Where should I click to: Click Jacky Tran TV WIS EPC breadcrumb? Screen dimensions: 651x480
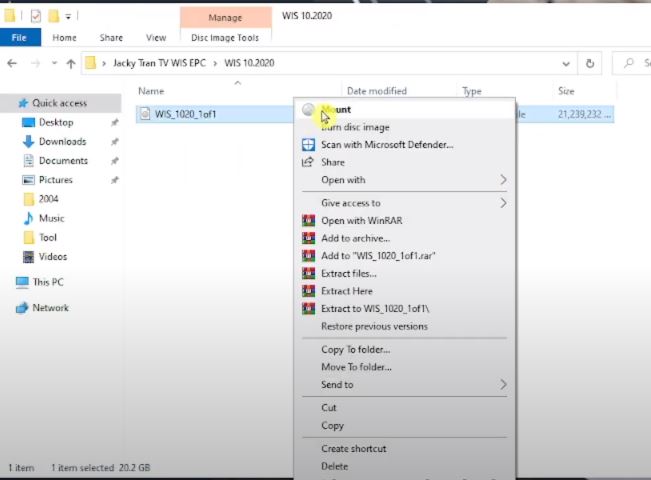[159, 63]
